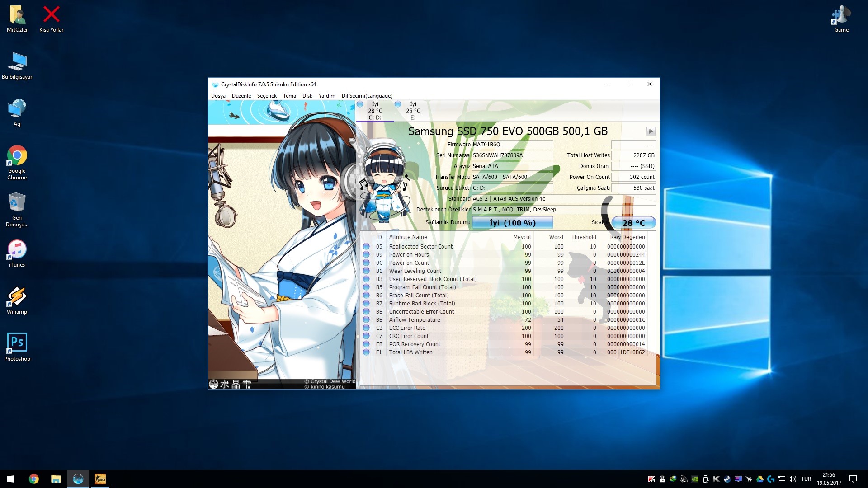868x488 pixels.
Task: Click the status orb for Reallocated Sector Count
Action: pos(366,247)
